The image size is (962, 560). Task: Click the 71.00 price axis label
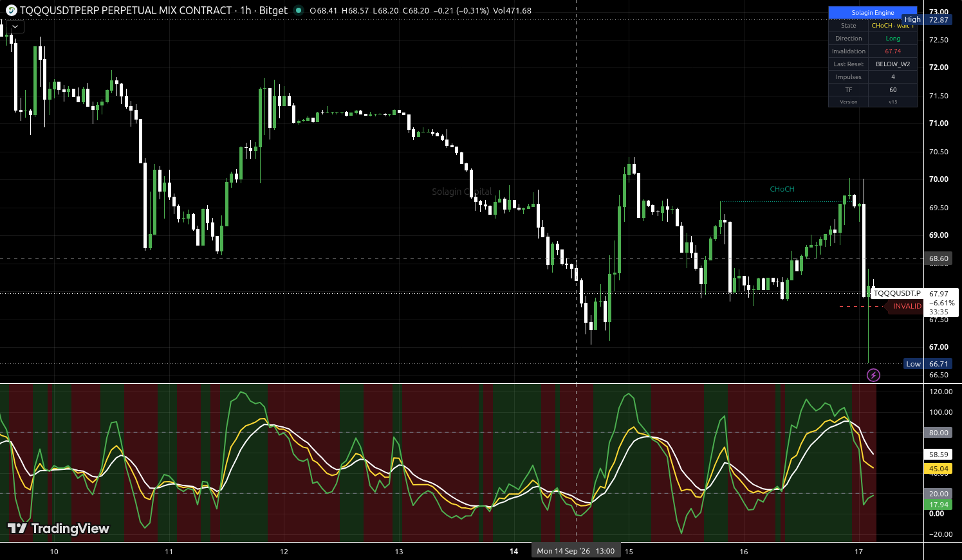pos(938,123)
